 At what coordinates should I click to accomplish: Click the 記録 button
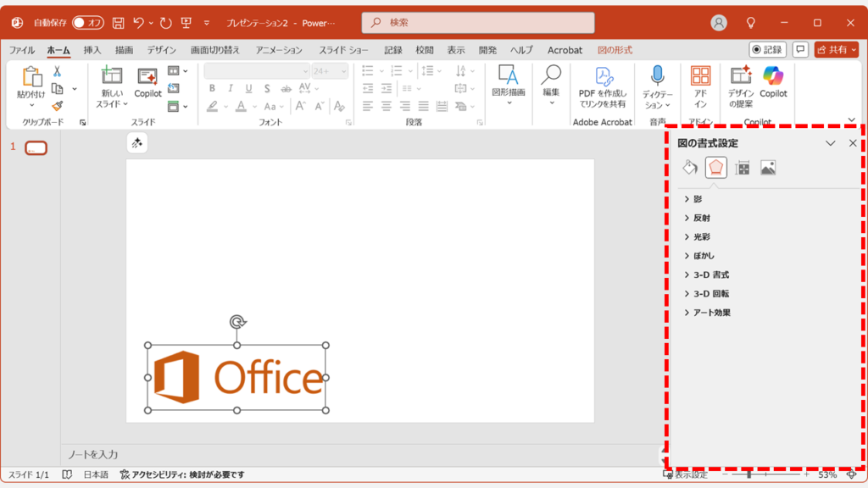pyautogui.click(x=767, y=49)
